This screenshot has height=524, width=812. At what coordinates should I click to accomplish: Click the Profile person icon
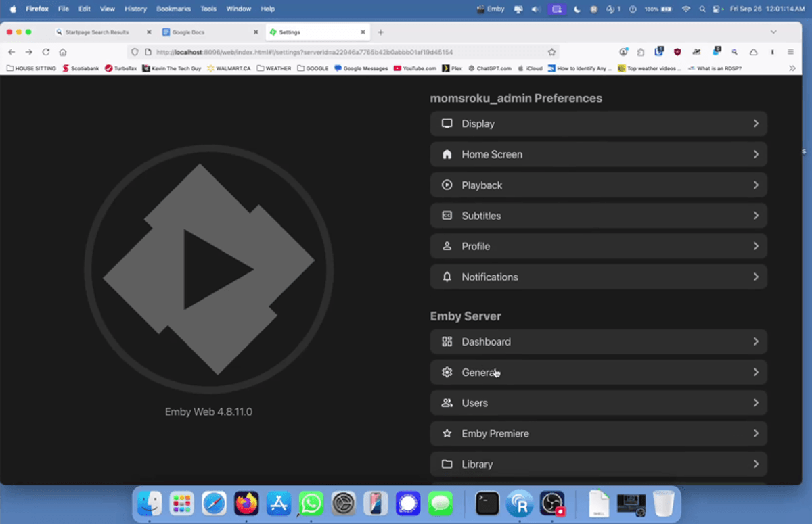447,246
